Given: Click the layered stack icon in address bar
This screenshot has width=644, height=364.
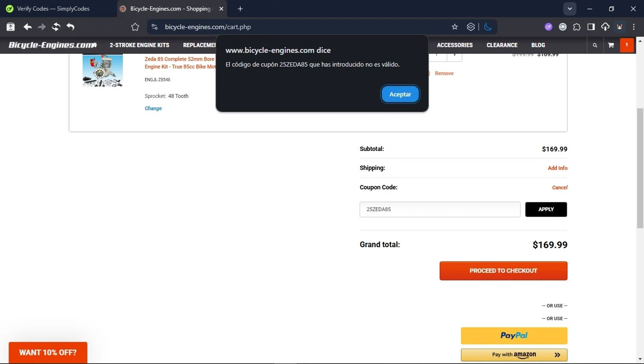Looking at the screenshot, I should click(471, 27).
